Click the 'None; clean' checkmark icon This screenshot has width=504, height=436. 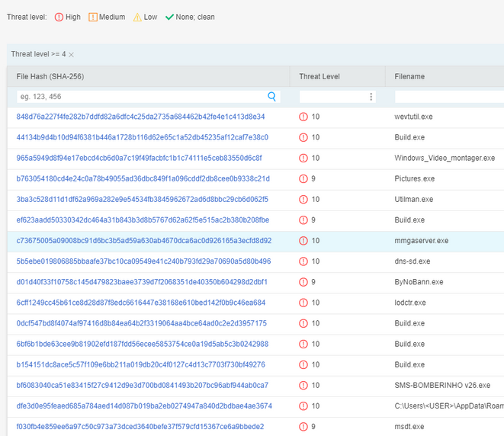pyautogui.click(x=170, y=17)
